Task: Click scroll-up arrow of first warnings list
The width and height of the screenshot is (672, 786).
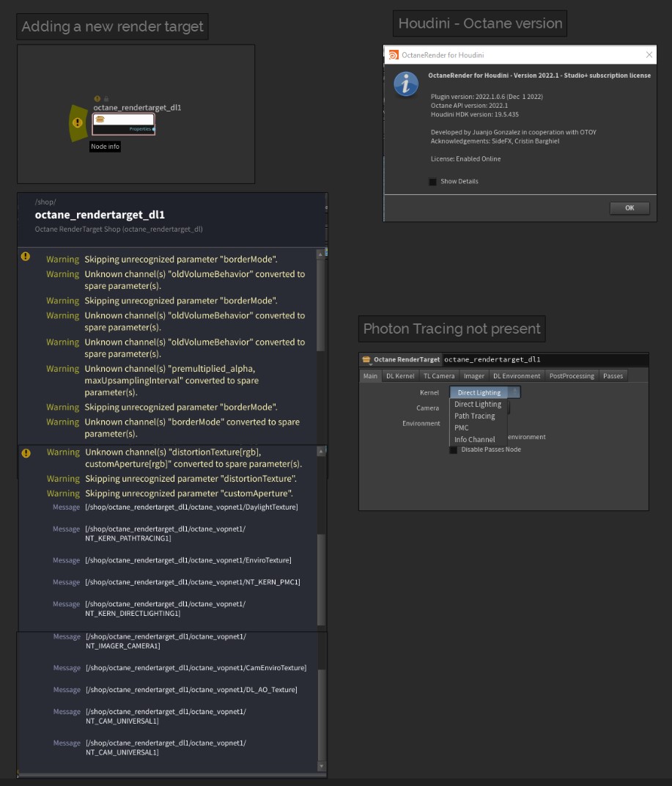Action: click(x=321, y=254)
